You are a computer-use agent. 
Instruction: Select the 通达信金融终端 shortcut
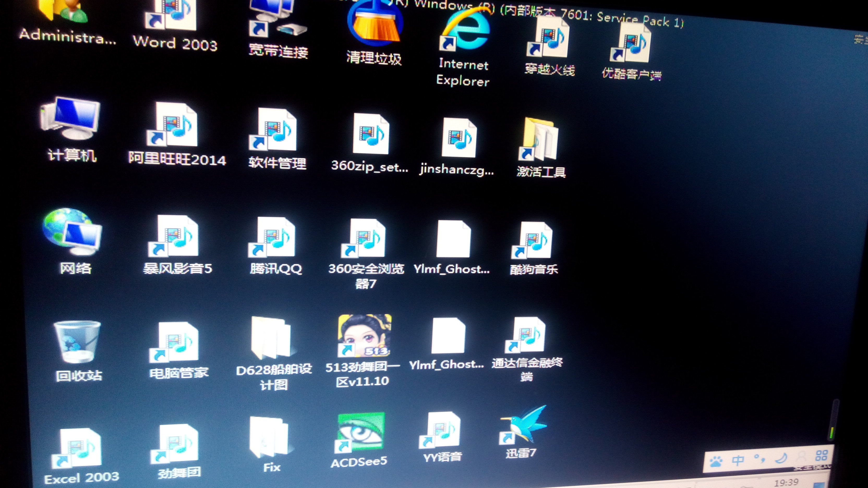[x=525, y=335]
